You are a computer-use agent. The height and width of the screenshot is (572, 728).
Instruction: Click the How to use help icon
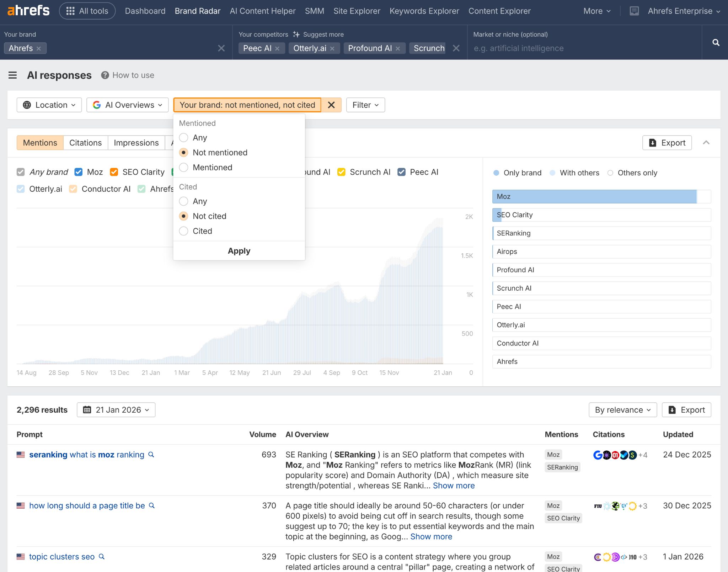point(105,75)
